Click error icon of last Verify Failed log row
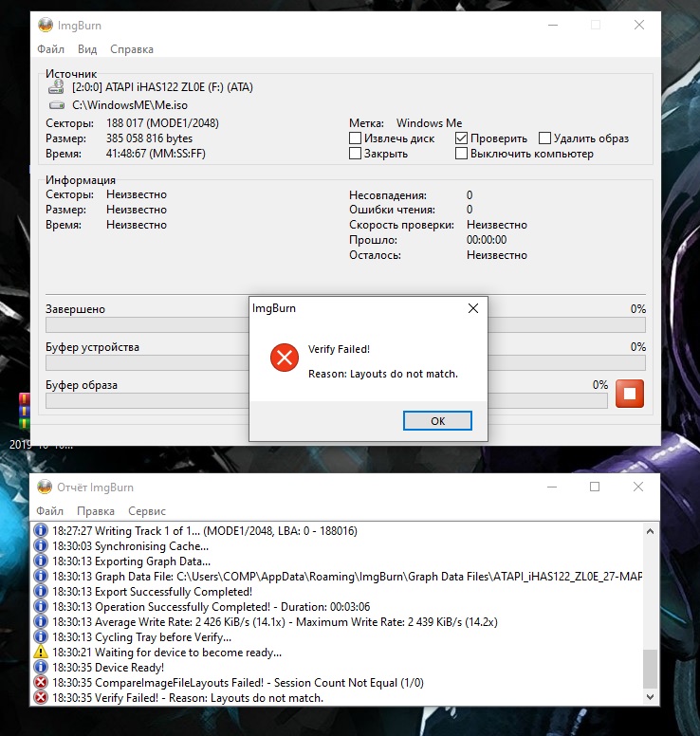This screenshot has width=700, height=736. click(x=42, y=697)
